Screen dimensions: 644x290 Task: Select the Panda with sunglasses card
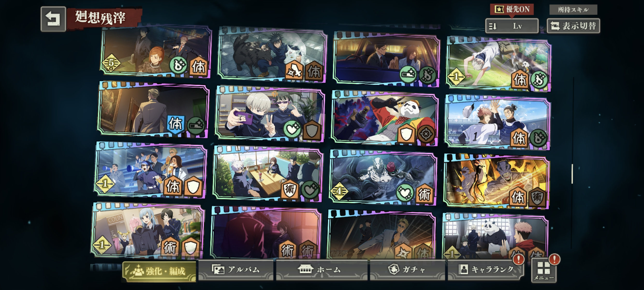click(x=385, y=118)
